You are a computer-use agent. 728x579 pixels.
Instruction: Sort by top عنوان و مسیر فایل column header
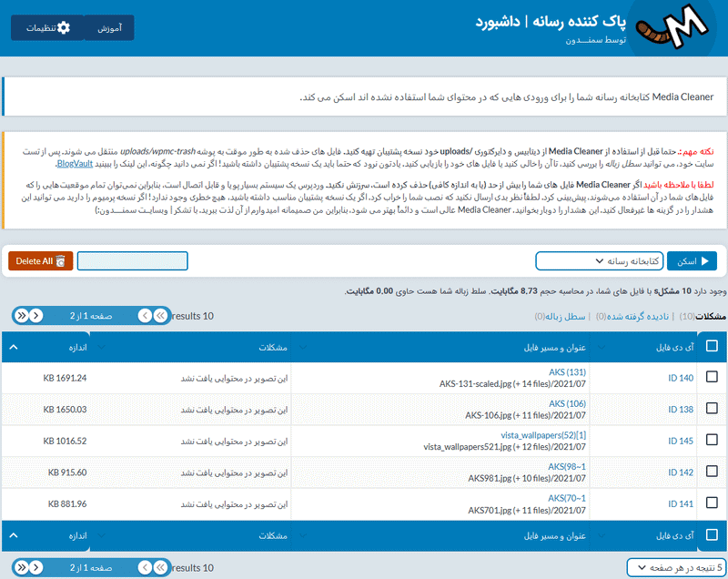(555, 347)
